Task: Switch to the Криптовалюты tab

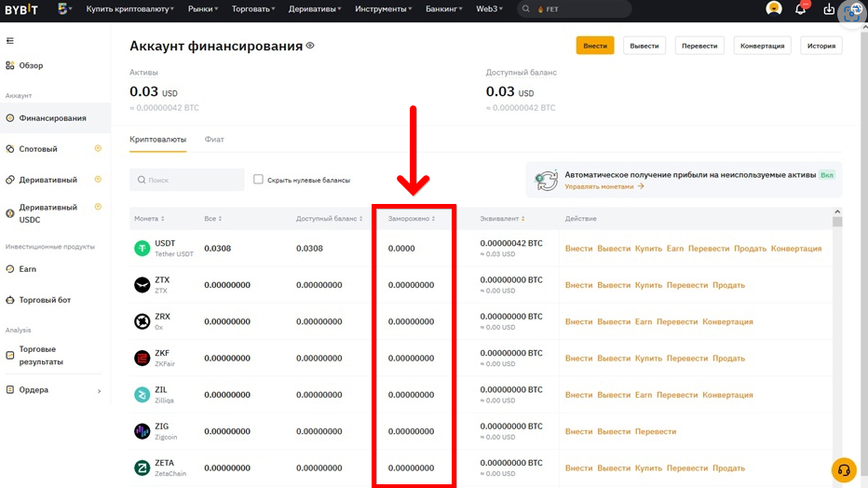Action: tap(157, 140)
